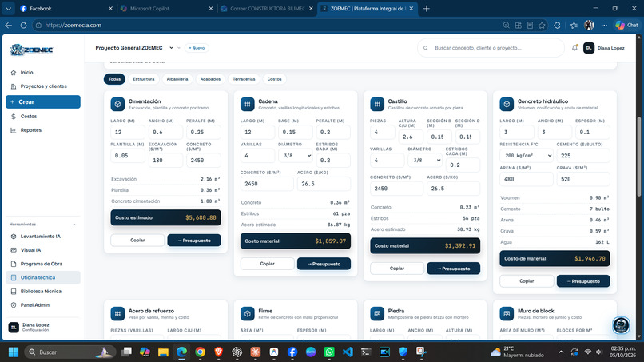Screen dimensions: 644x362
Task: Send Cimentación to Presupuesto
Action: click(x=194, y=241)
